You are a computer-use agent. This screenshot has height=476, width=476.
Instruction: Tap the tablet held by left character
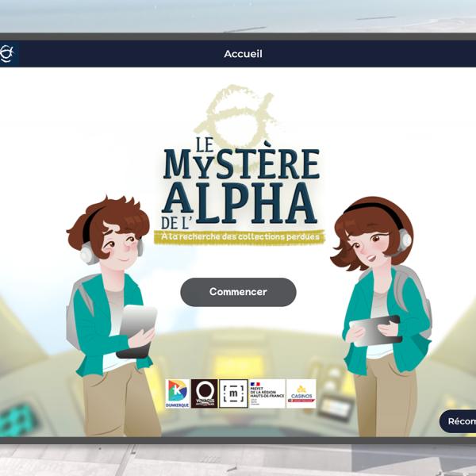tap(136, 329)
